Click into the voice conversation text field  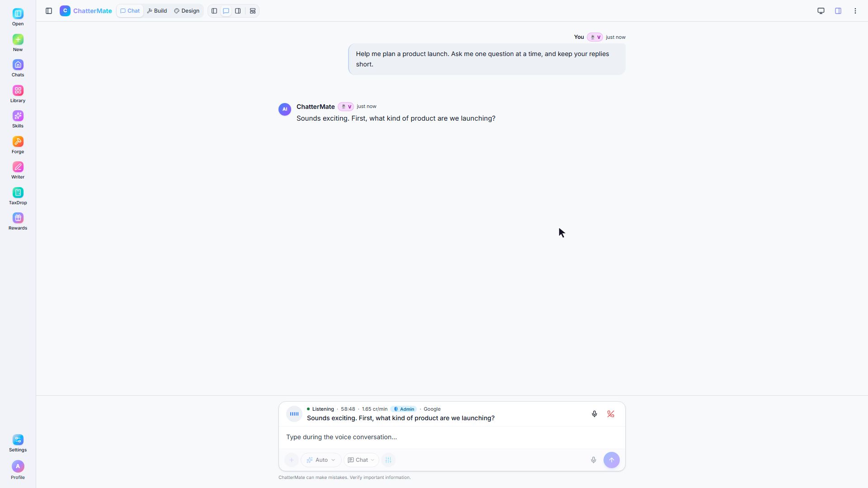[x=452, y=437]
